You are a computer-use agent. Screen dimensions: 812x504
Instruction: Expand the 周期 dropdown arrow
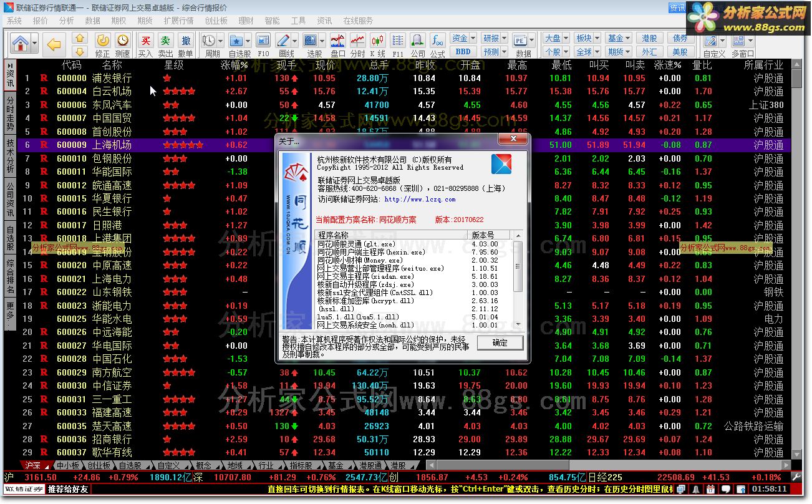(221, 40)
